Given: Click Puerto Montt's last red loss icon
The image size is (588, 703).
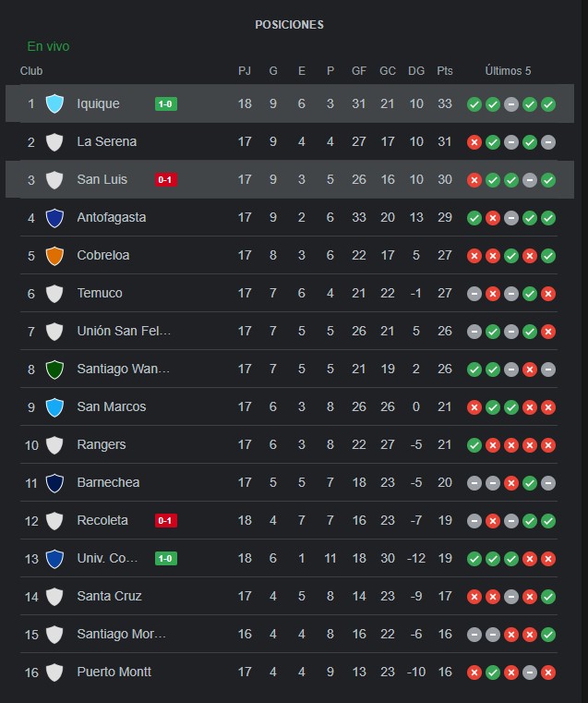Looking at the screenshot, I should click(x=548, y=673).
